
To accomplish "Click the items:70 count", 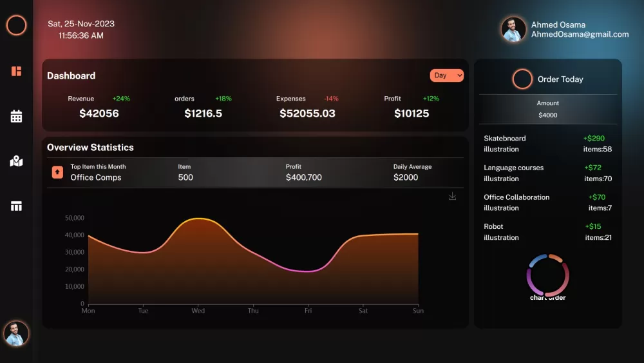I will [598, 179].
